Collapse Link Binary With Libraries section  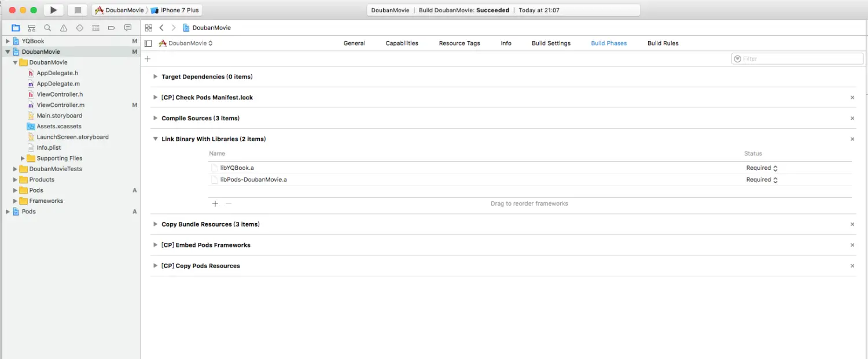155,139
